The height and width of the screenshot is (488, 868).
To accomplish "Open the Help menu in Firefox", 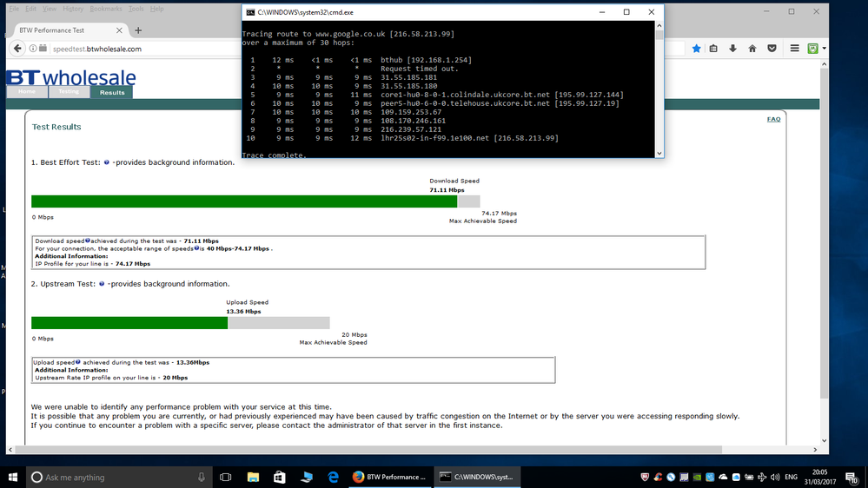I will tap(157, 9).
